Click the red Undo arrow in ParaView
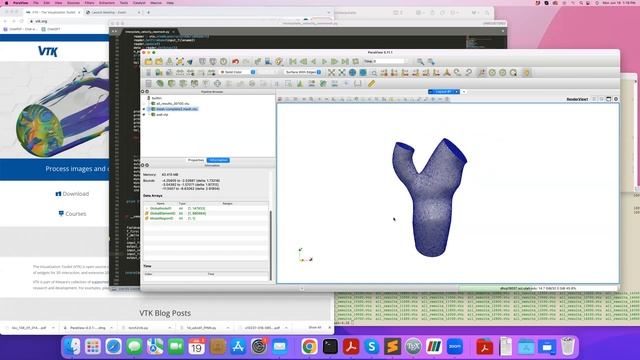Image resolution: width=640 pixels, height=360 pixels. [236, 62]
